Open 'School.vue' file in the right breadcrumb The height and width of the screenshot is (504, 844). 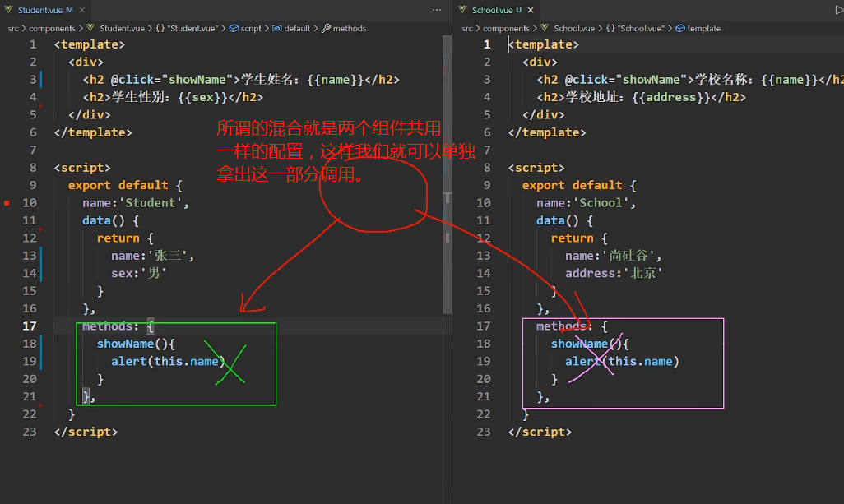tap(574, 29)
